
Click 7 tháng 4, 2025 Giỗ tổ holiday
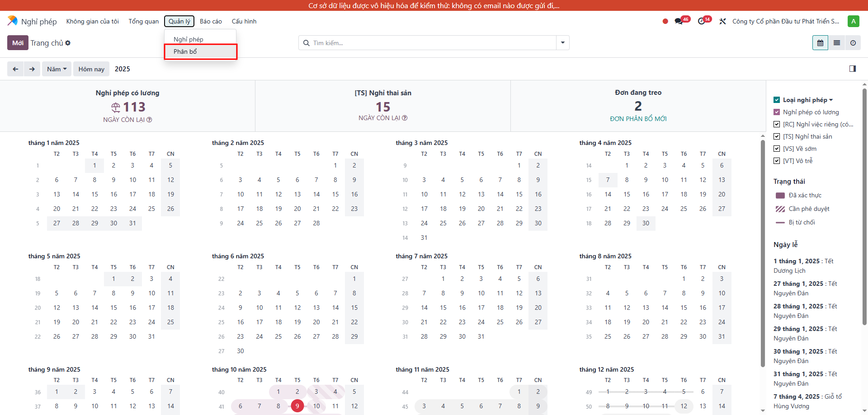click(x=807, y=401)
